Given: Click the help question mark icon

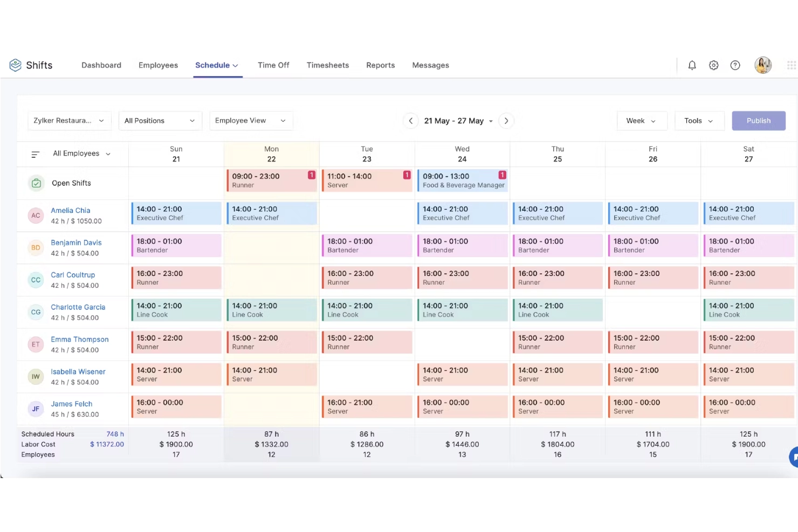Looking at the screenshot, I should (x=735, y=65).
